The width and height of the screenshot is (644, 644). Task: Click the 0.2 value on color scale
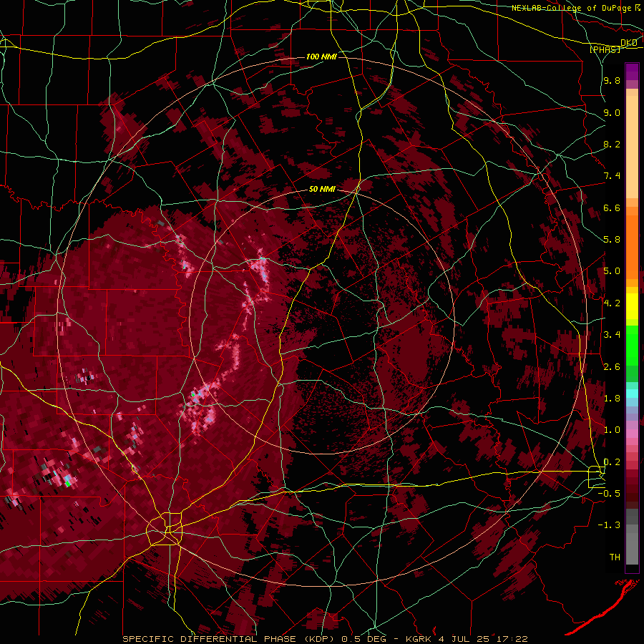point(612,462)
